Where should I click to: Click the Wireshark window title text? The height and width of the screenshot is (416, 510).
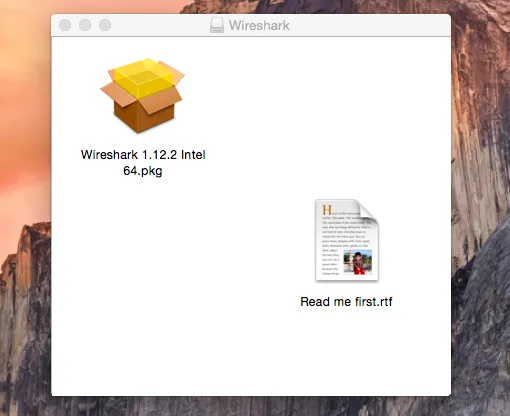[259, 25]
